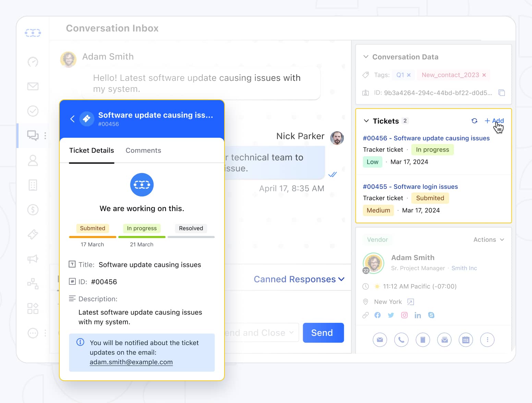This screenshot has width=532, height=403.
Task: Open the email inbox sidebar icon
Action: tap(33, 86)
